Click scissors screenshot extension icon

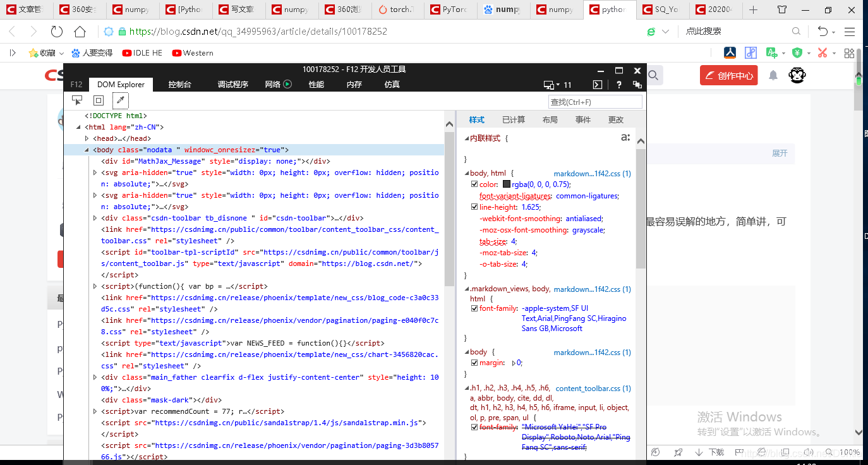click(823, 53)
